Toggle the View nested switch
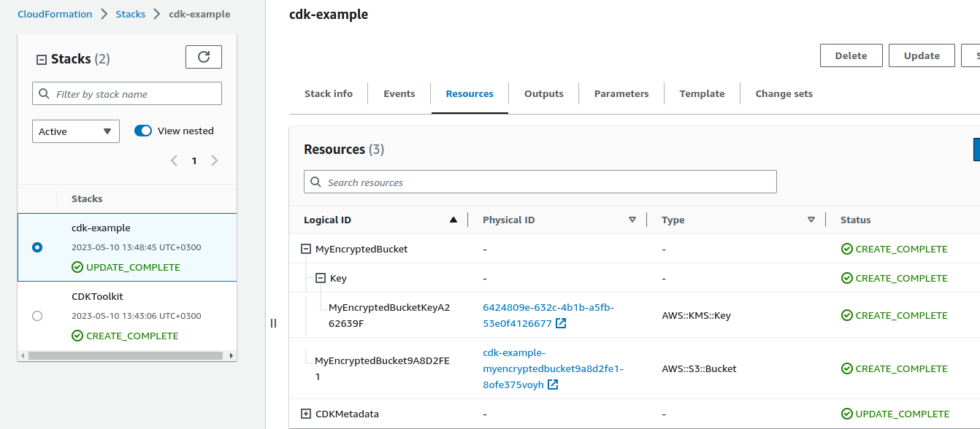The width and height of the screenshot is (980, 429). pos(143,131)
